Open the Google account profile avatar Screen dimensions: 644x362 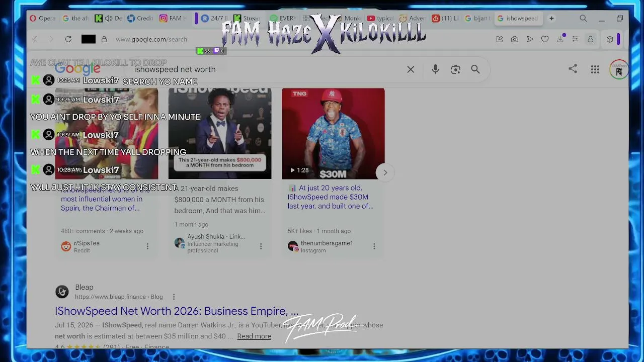[x=619, y=70]
